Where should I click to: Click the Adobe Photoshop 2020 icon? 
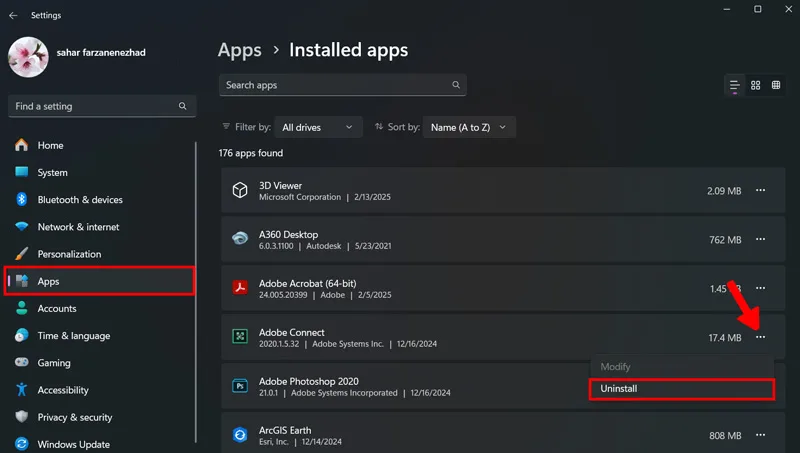(240, 386)
